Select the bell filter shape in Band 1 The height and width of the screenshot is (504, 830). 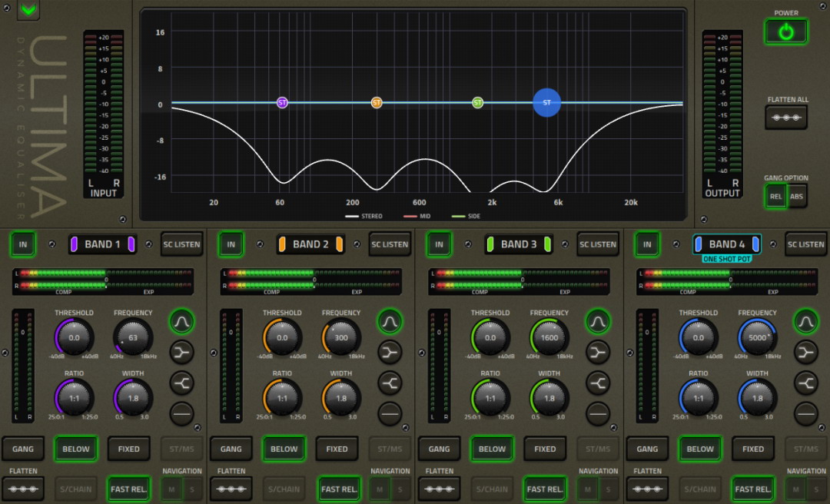click(181, 320)
